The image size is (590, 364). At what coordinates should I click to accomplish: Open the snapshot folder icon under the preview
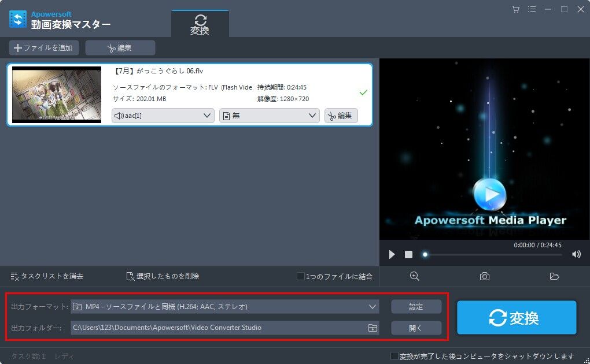(554, 276)
